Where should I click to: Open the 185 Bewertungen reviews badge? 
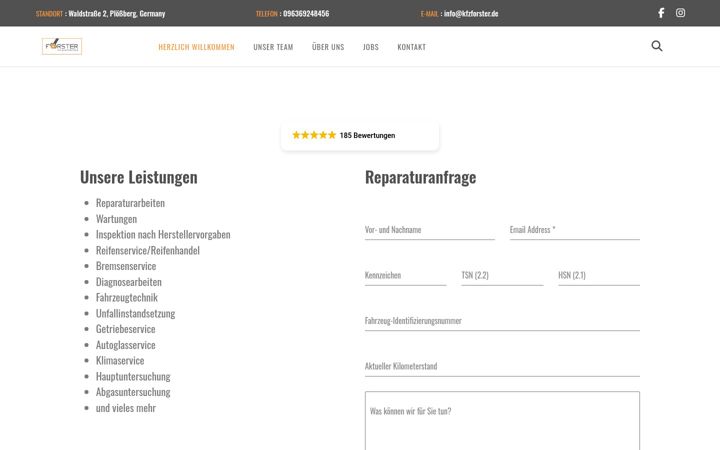[360, 135]
